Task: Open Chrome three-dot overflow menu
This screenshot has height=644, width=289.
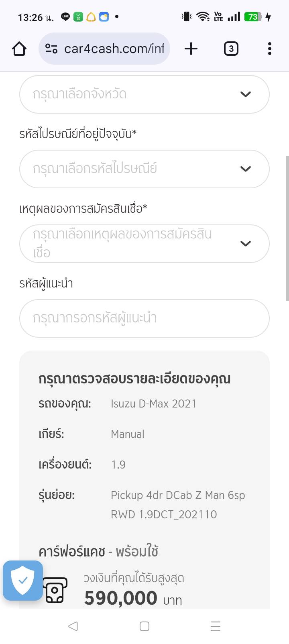Action: (269, 49)
